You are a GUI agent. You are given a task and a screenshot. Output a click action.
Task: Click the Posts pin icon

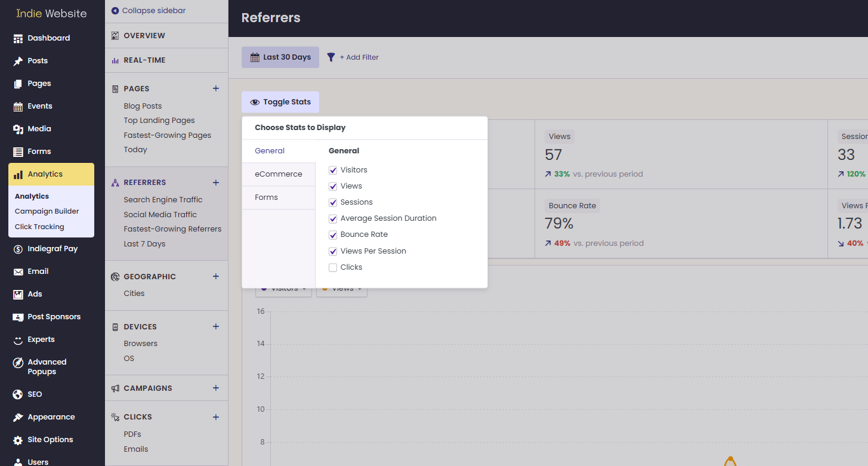pyautogui.click(x=18, y=61)
